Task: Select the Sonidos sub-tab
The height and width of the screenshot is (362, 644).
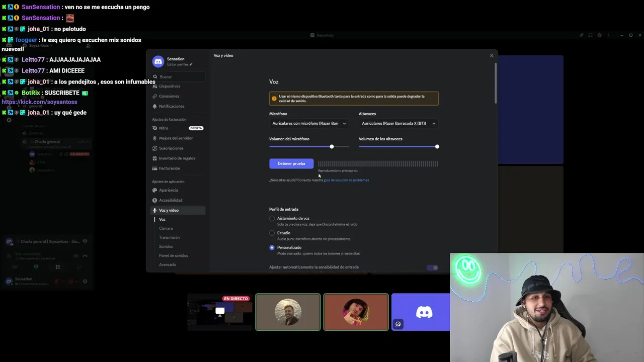Action: tap(166, 246)
